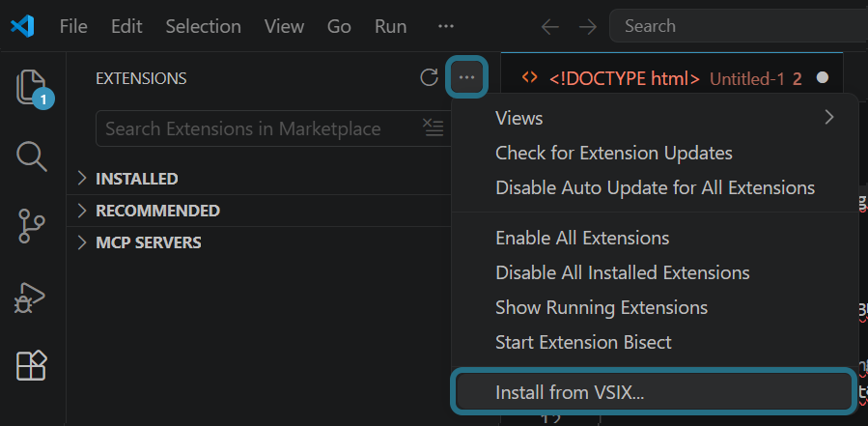This screenshot has width=868, height=426.
Task: Select Start Extension Bisect
Action: (x=655, y=342)
